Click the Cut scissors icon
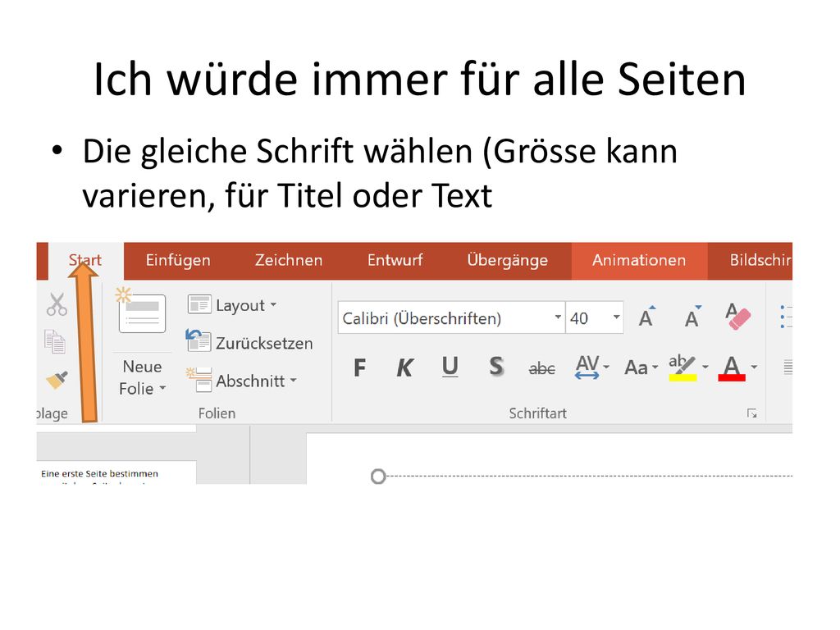840x630 pixels. pos(57,304)
